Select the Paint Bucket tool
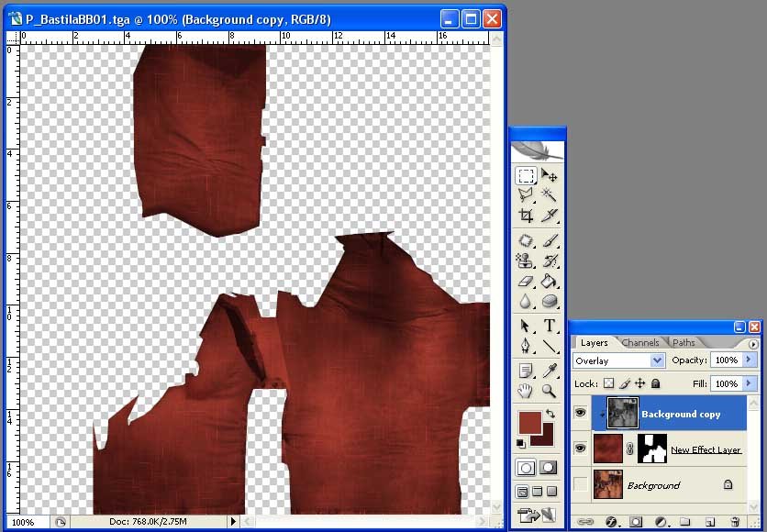 550,282
